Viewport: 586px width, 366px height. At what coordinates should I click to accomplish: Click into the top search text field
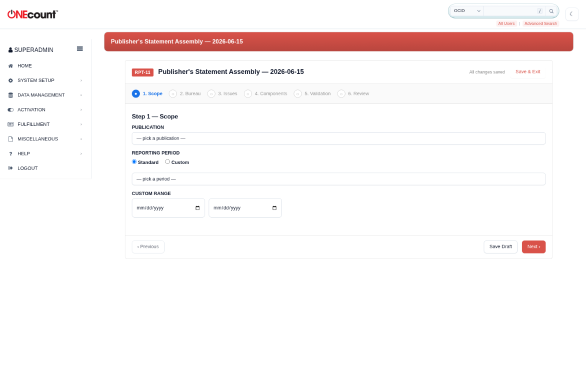click(510, 11)
